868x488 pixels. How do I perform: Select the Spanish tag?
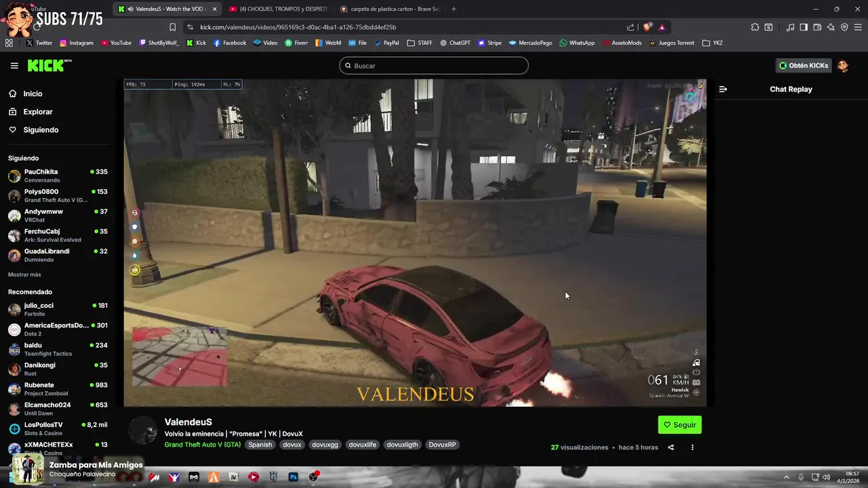(260, 445)
